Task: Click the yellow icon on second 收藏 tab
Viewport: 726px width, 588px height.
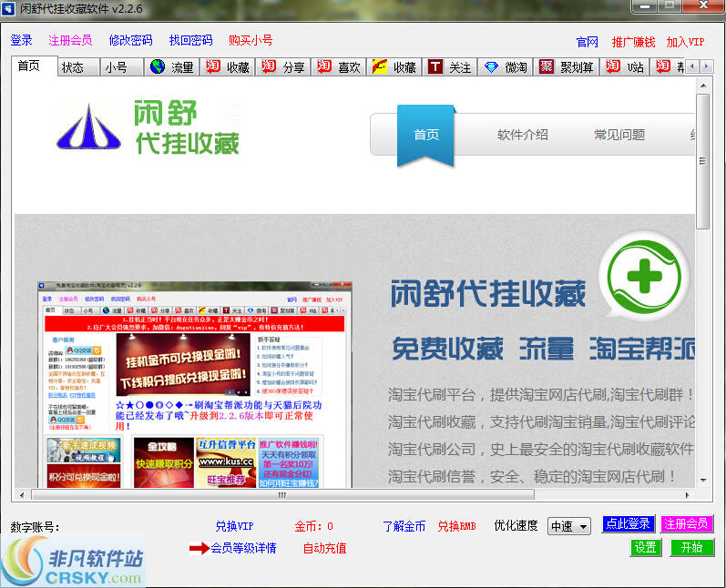Action: pos(380,66)
